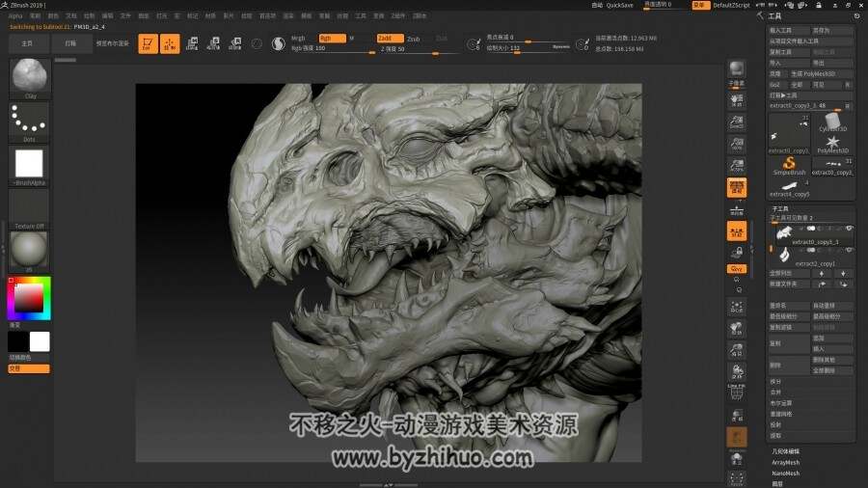Screen dimensions: 868x488
Task: Click the right-shelf Rotate view icon
Action: tap(737, 372)
